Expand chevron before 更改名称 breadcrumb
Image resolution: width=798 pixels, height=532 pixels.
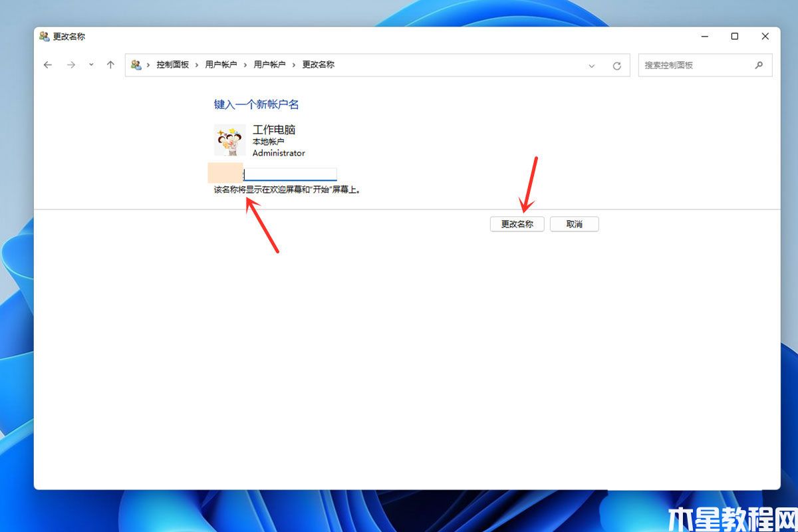294,65
